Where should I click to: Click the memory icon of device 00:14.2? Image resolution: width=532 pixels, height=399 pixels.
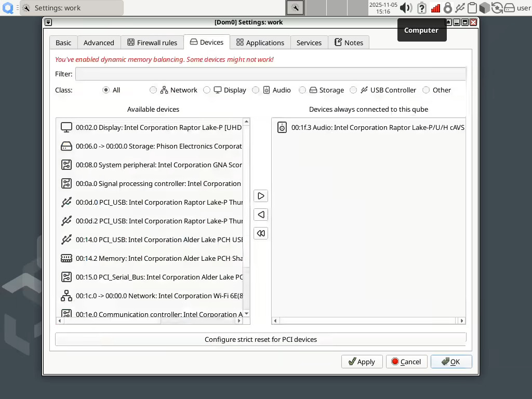pyautogui.click(x=66, y=258)
